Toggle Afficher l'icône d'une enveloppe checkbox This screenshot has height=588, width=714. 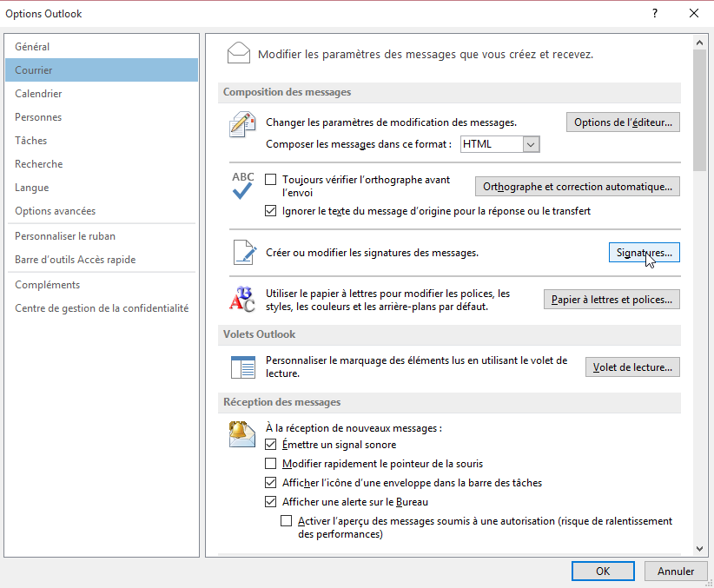pos(270,482)
